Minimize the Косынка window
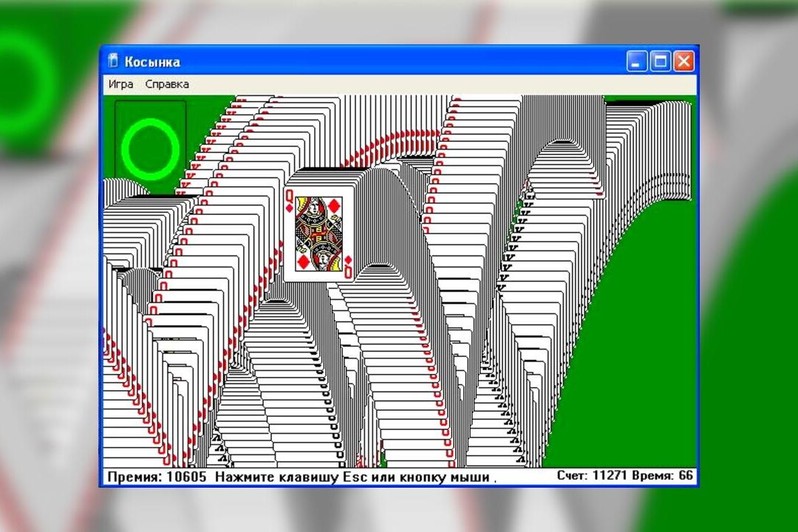 pos(636,61)
